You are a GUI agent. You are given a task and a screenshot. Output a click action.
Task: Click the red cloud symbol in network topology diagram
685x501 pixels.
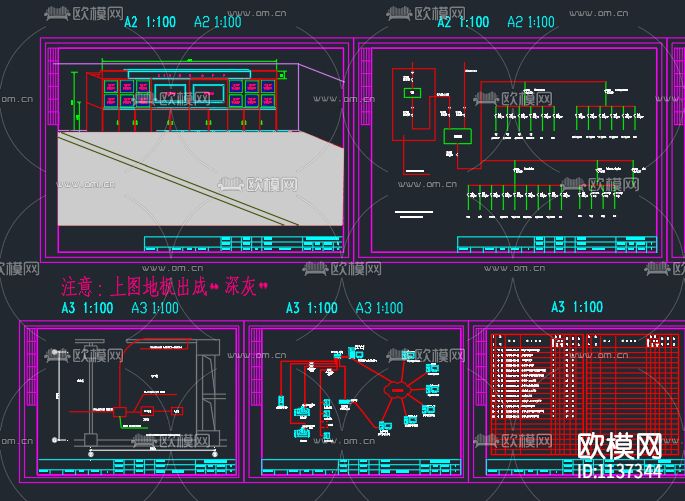[397, 390]
